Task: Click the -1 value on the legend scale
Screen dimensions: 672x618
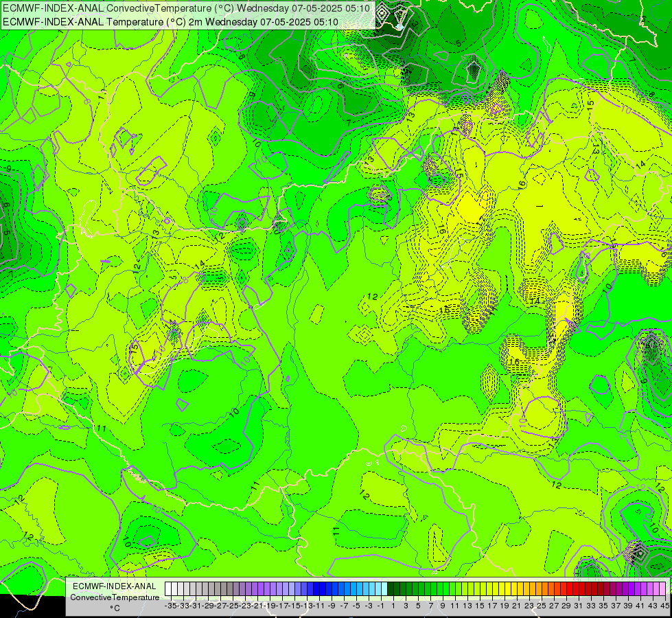Action: (x=380, y=606)
